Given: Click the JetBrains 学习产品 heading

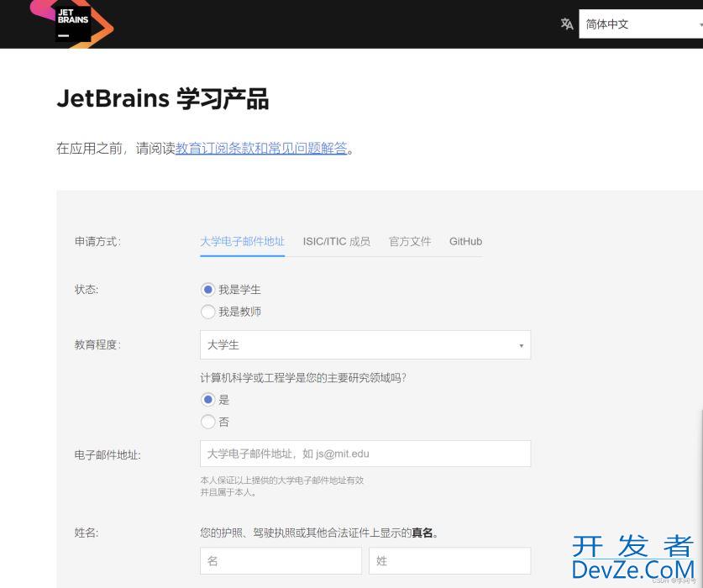Looking at the screenshot, I should pyautogui.click(x=163, y=98).
